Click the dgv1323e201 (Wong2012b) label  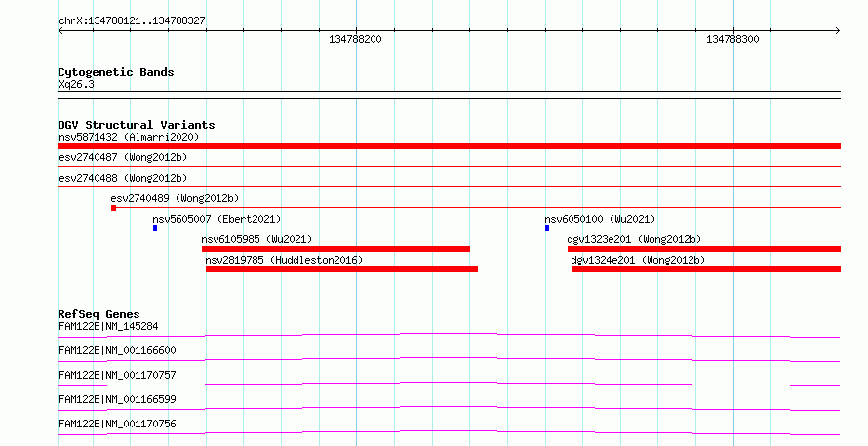click(634, 239)
